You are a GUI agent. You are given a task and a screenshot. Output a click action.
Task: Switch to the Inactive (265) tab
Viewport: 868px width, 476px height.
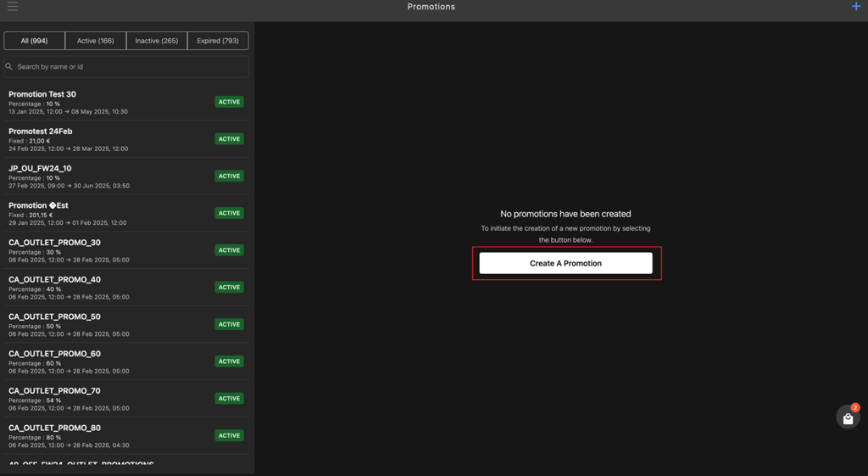click(157, 41)
